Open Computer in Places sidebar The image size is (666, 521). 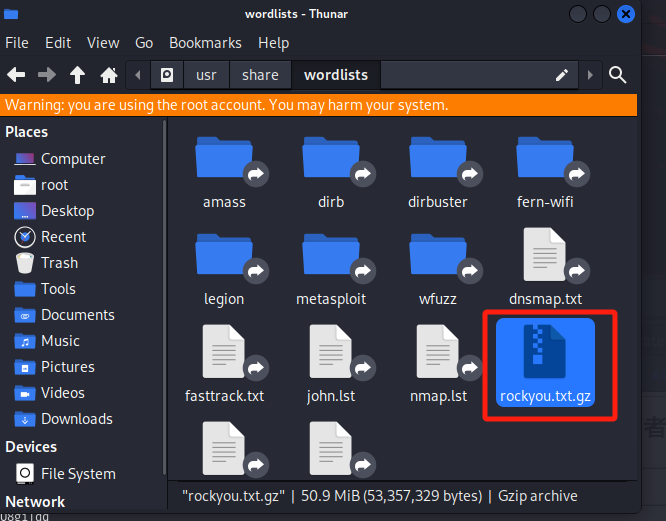pyautogui.click(x=59, y=159)
